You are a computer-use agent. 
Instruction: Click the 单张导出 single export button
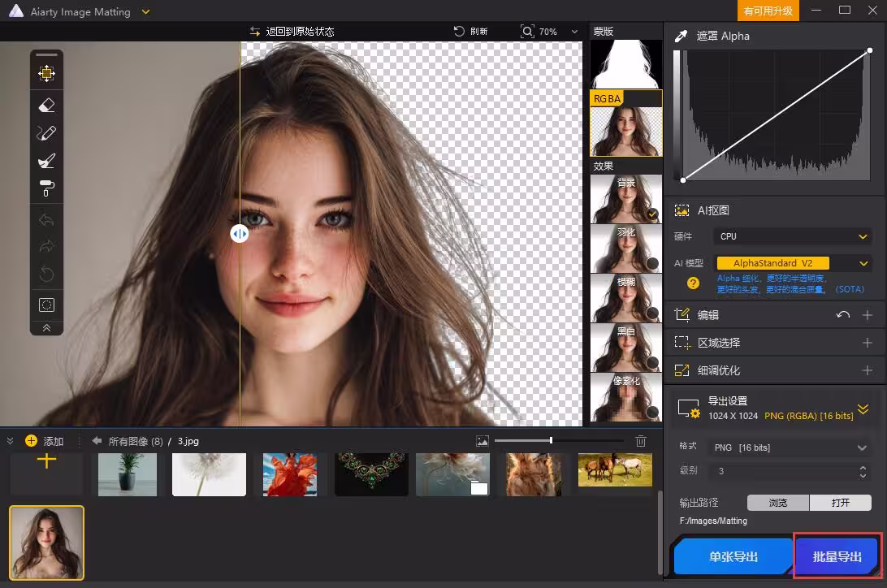(x=733, y=556)
